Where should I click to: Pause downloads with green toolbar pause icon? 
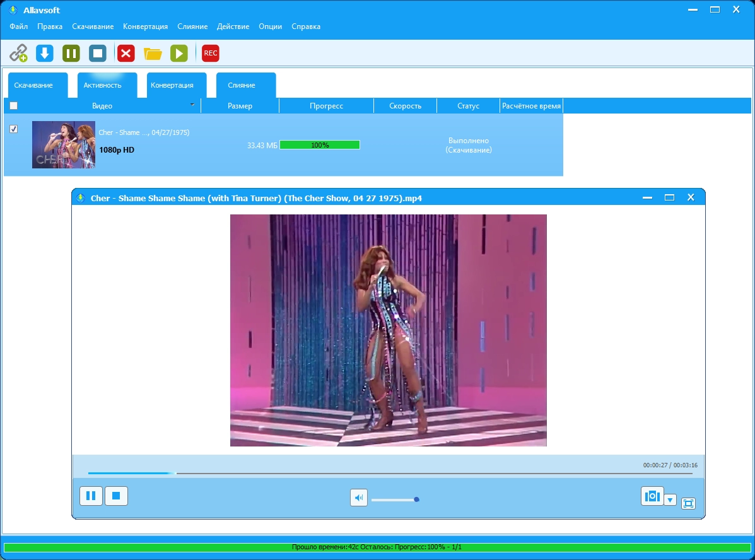pyautogui.click(x=71, y=53)
